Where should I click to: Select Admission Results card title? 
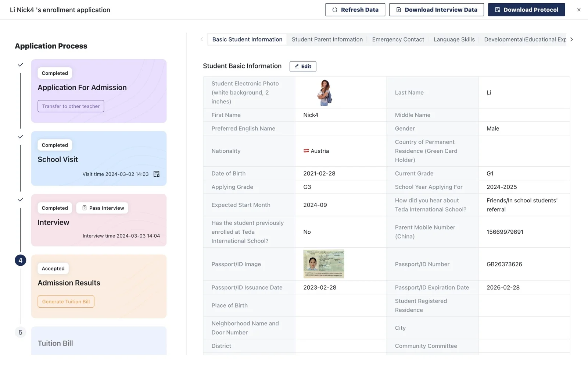click(x=69, y=283)
